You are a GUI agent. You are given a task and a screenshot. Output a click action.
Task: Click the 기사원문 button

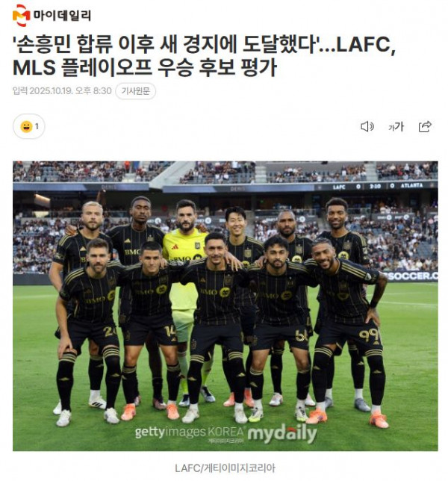click(136, 91)
